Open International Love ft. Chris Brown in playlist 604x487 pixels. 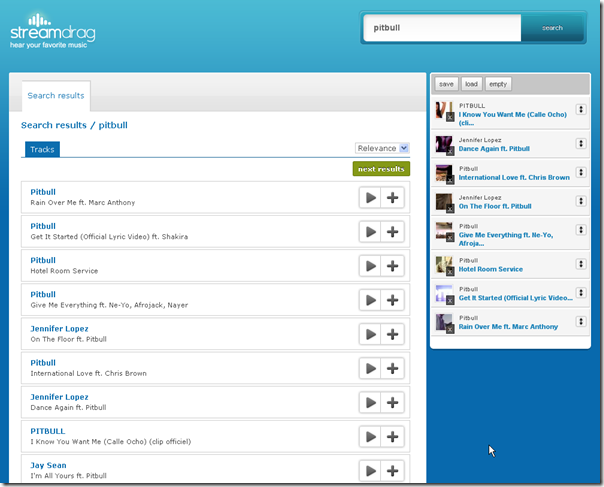(514, 178)
